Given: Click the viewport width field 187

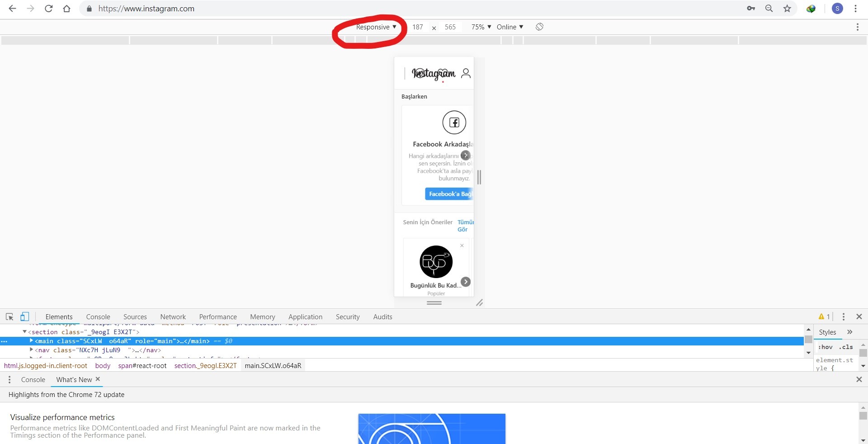Looking at the screenshot, I should 418,27.
